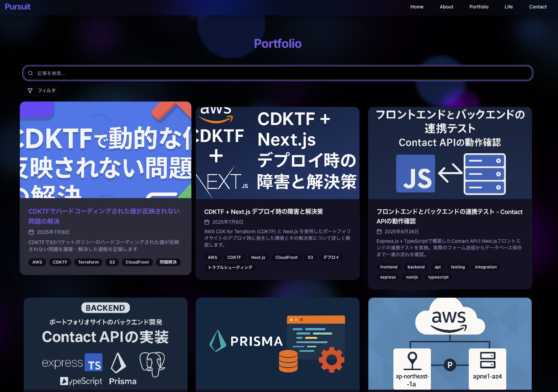558x392 pixels.
Task: Click the 2025年7月6日 date text
Action: (x=227, y=222)
